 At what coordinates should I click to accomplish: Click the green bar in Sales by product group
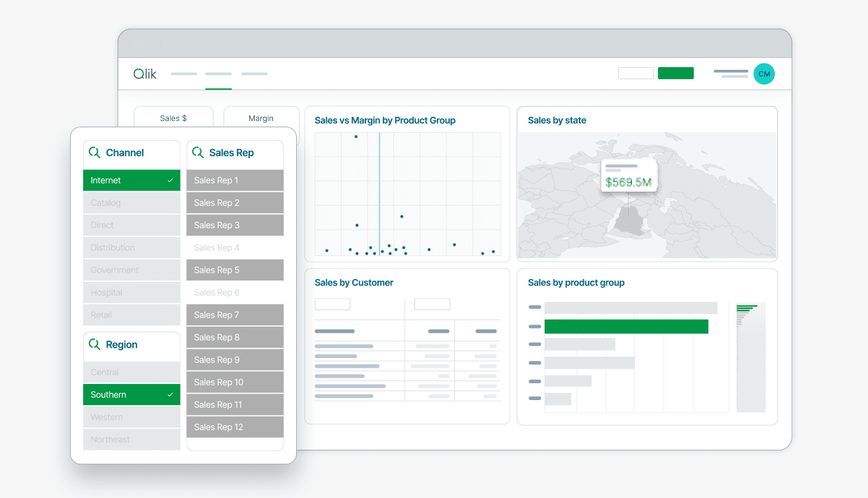click(x=626, y=326)
